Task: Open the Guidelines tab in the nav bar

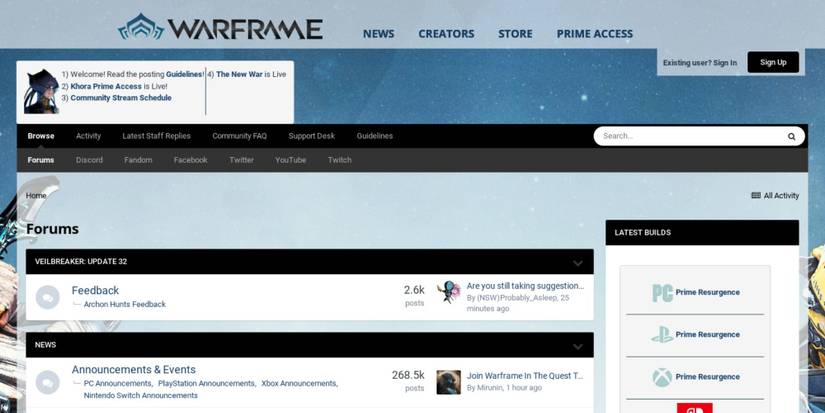Action: [375, 136]
